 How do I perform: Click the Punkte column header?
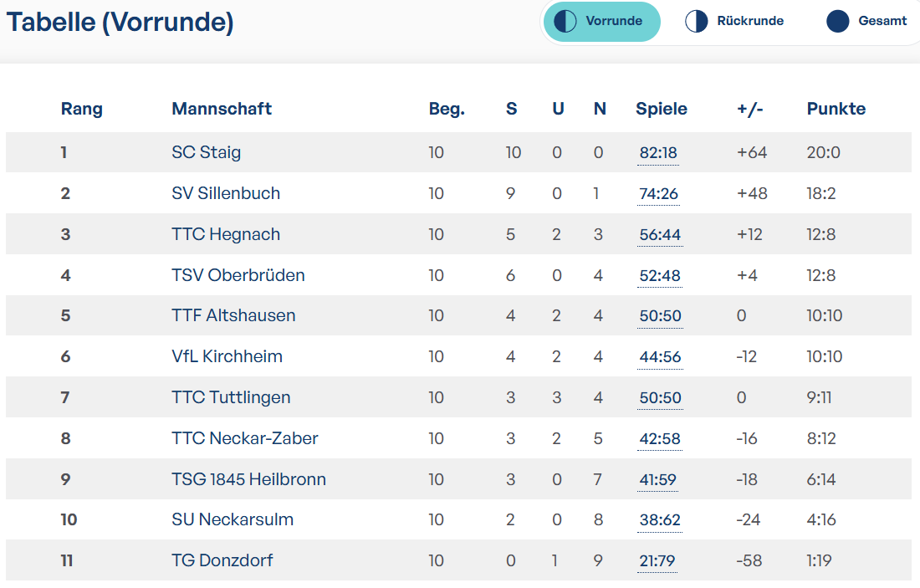(836, 109)
